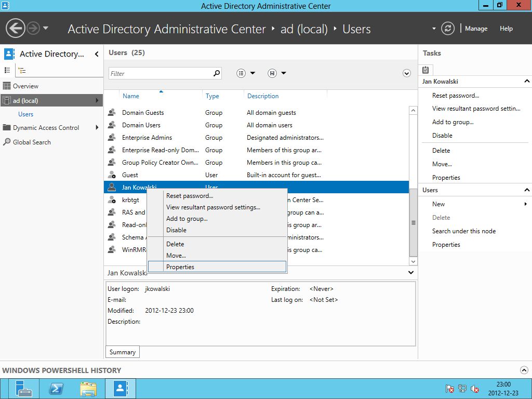This screenshot has width=532, height=399.
Task: Expand the New submenu in Tasks
Action: [526, 204]
